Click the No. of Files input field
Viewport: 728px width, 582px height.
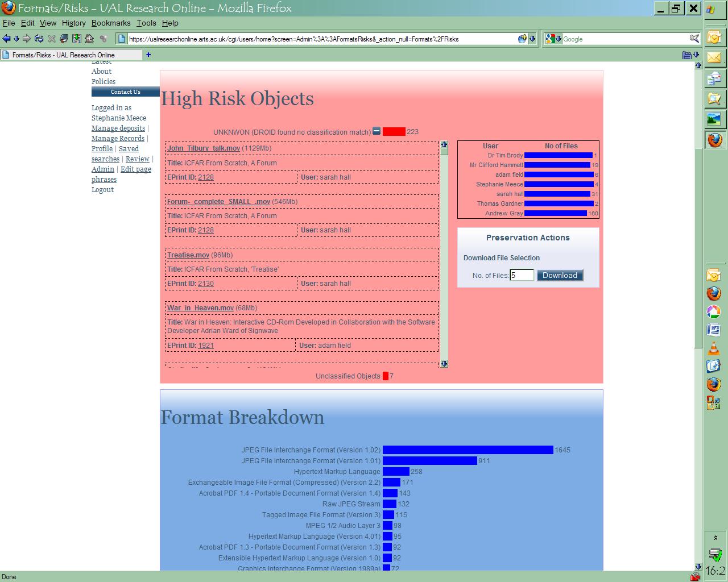[x=522, y=276]
